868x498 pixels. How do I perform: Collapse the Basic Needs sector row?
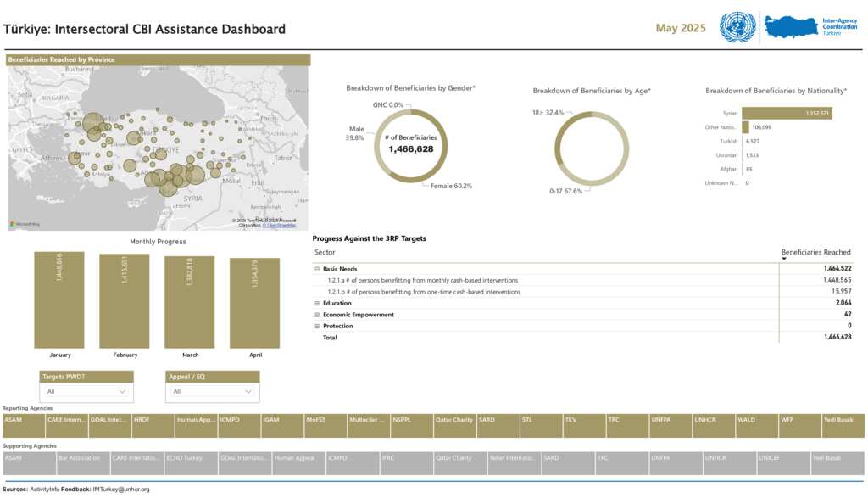pyautogui.click(x=317, y=269)
